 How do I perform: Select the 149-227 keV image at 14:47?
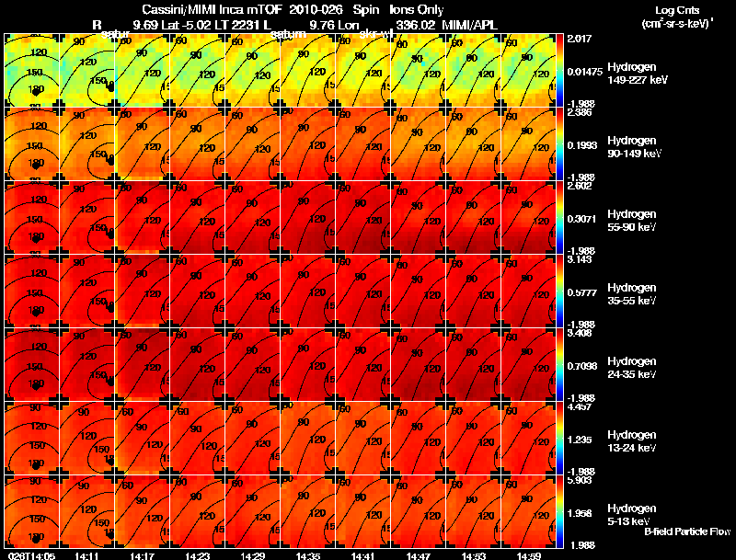(x=419, y=71)
